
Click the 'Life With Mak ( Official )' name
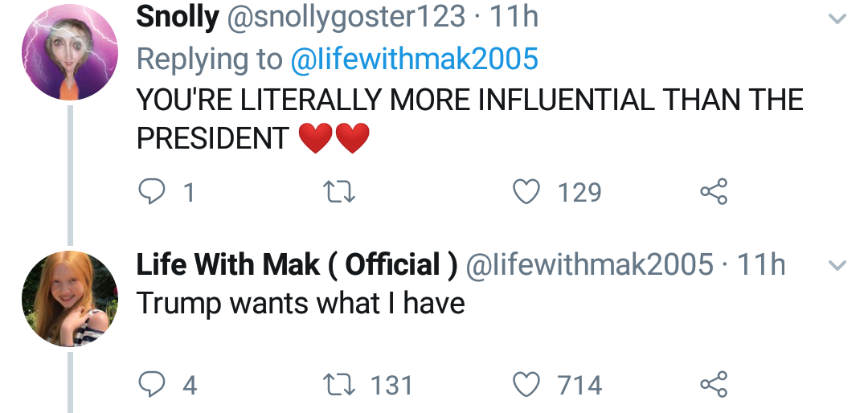coord(297,264)
